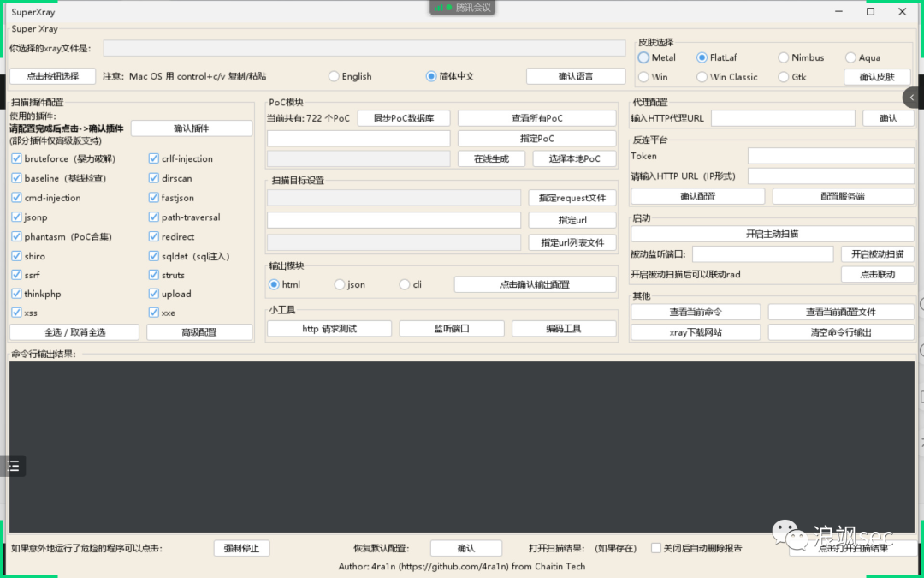Toggle ssrf checkbox
This screenshot has width=924, height=578.
[x=16, y=275]
